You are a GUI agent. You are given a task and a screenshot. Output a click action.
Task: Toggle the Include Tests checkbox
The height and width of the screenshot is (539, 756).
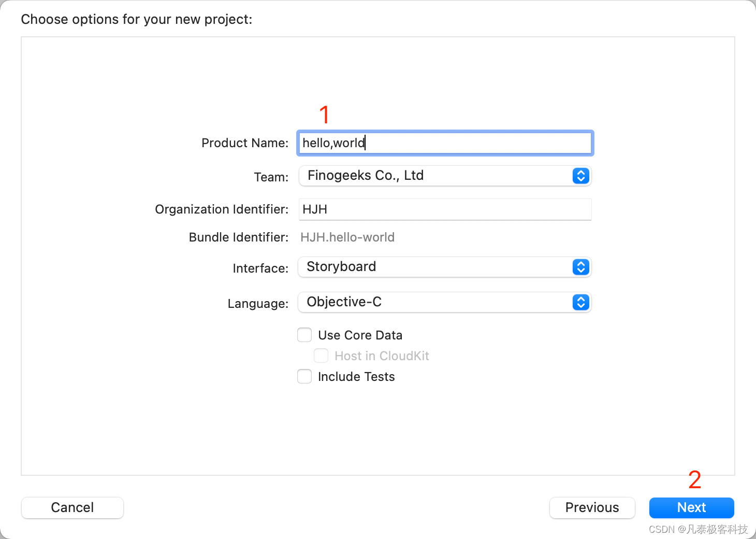click(304, 376)
